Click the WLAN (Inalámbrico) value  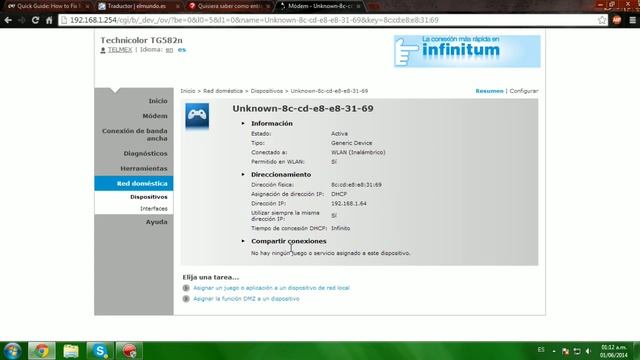pyautogui.click(x=358, y=152)
